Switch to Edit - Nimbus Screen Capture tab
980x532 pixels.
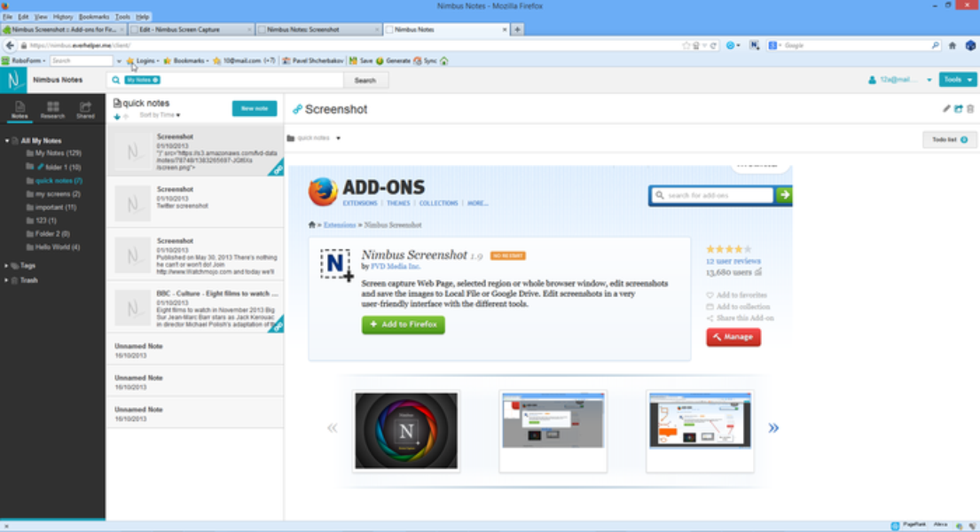[191, 29]
